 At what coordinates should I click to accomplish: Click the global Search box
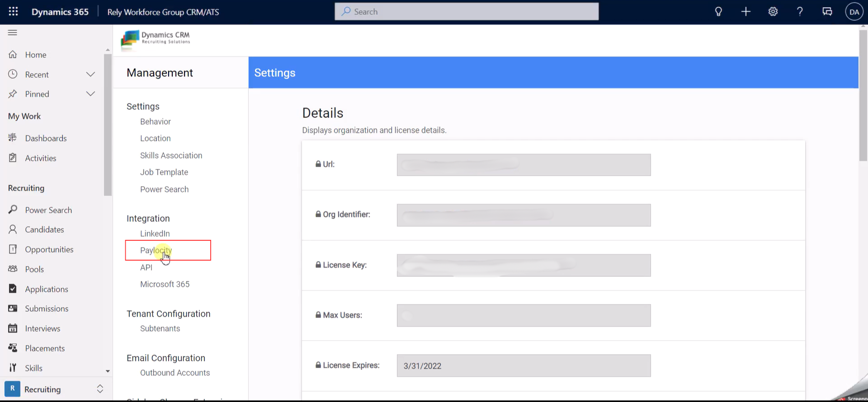pyautogui.click(x=467, y=12)
